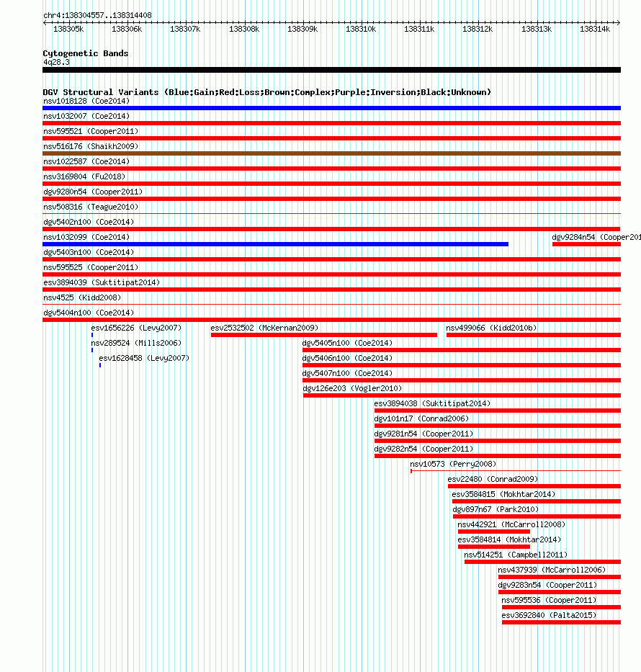This screenshot has width=641, height=672.
Task: Click the 138314k ruler tick label
Action: [x=595, y=29]
